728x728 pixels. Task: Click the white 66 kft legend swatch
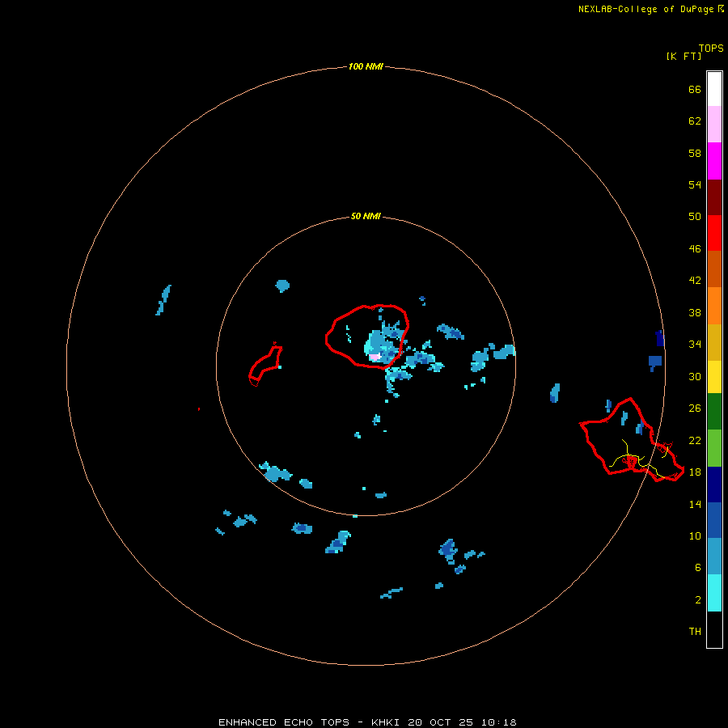tap(714, 89)
